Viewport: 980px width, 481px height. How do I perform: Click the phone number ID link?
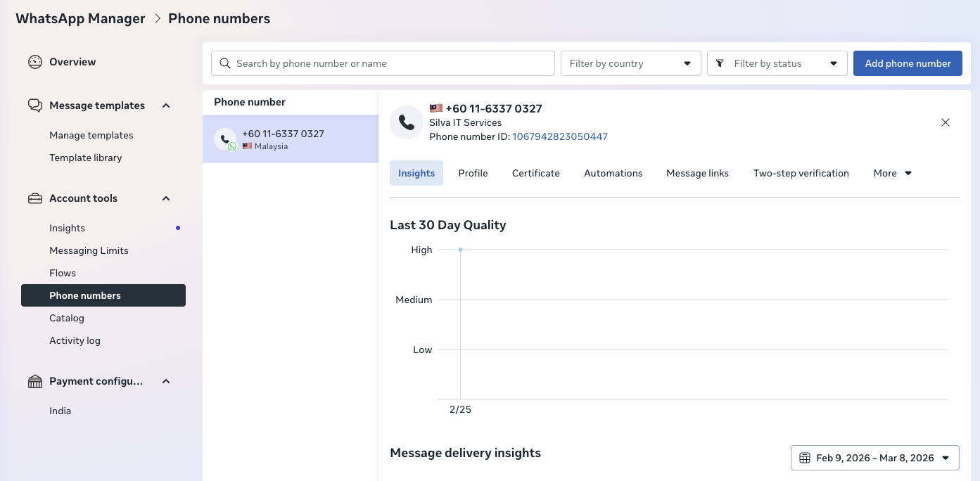click(x=559, y=136)
